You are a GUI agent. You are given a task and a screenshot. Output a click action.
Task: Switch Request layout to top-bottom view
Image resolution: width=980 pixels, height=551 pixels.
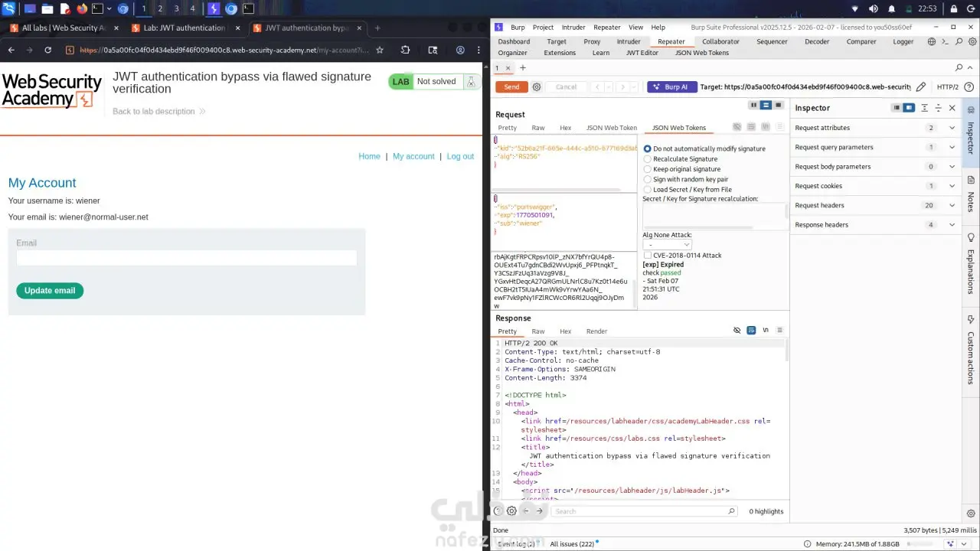(766, 105)
